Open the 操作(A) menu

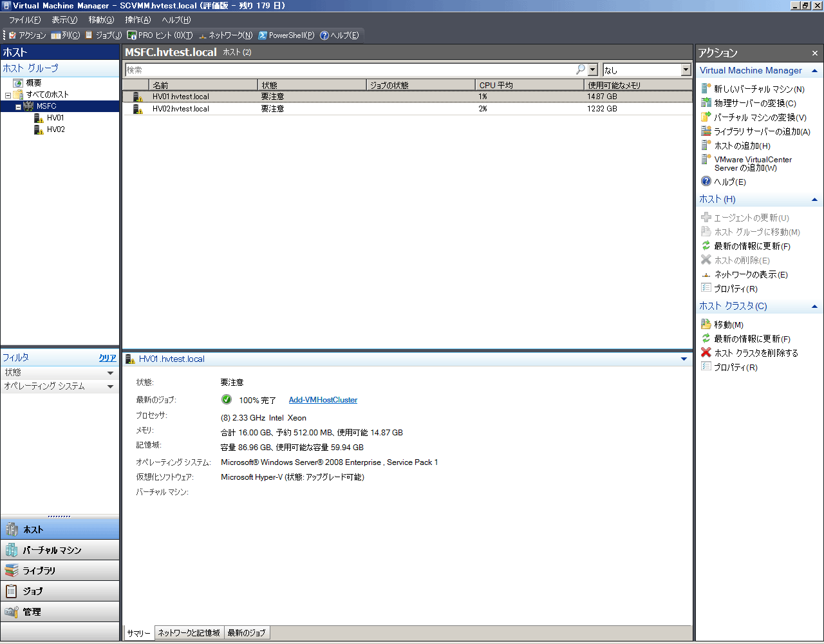(138, 20)
